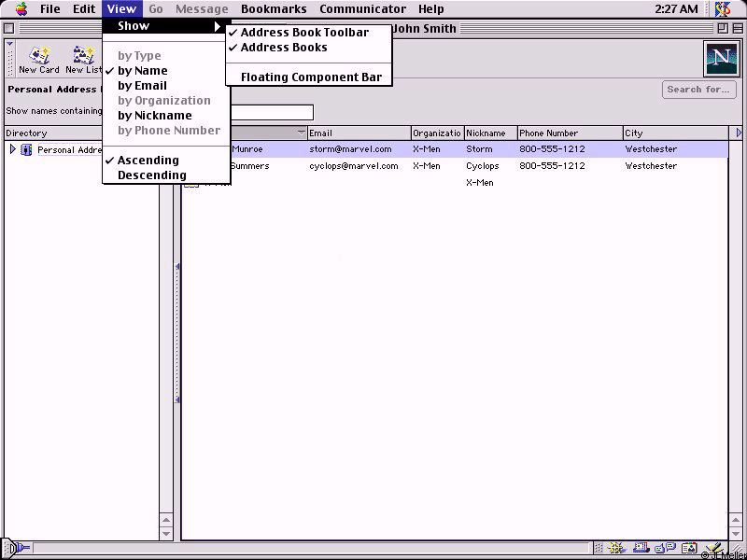The height and width of the screenshot is (560, 747).
Task: Collapse the toolbar using its top-left arrow
Action: [10, 44]
